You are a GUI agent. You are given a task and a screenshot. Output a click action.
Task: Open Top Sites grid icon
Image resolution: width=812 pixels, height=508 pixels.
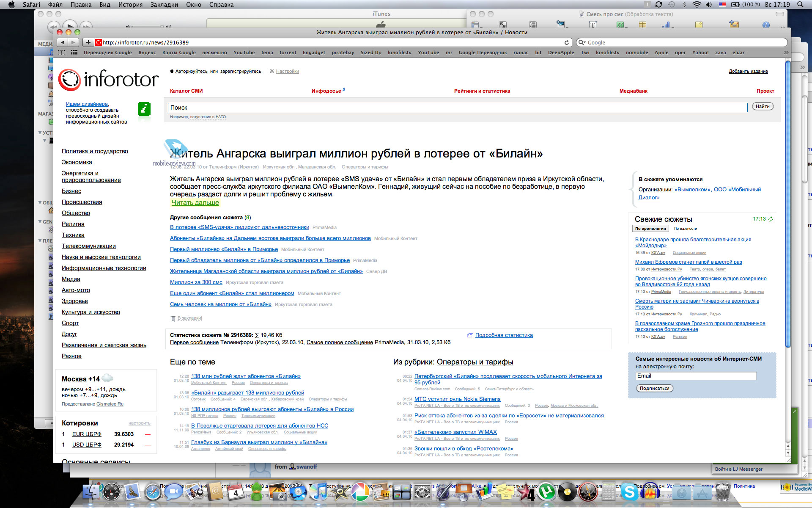click(74, 52)
